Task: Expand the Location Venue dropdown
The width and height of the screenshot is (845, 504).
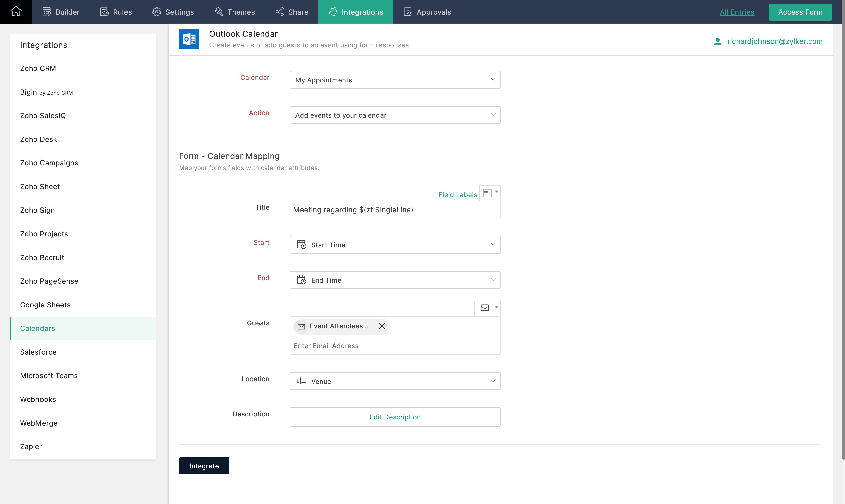Action: point(492,381)
